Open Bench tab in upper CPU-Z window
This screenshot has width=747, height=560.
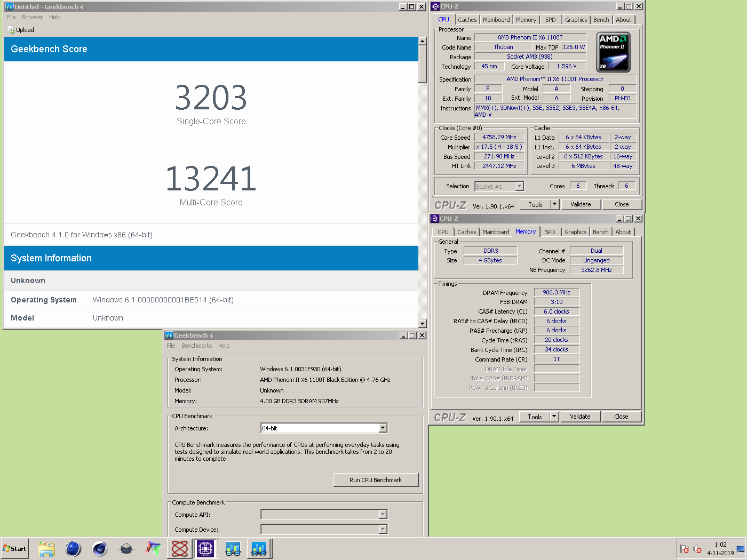601,20
